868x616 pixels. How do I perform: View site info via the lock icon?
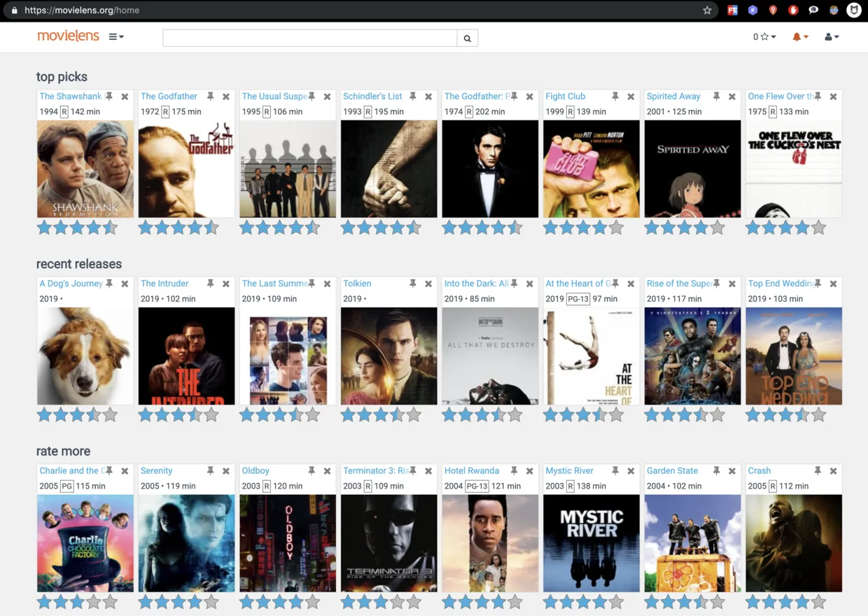click(x=14, y=10)
